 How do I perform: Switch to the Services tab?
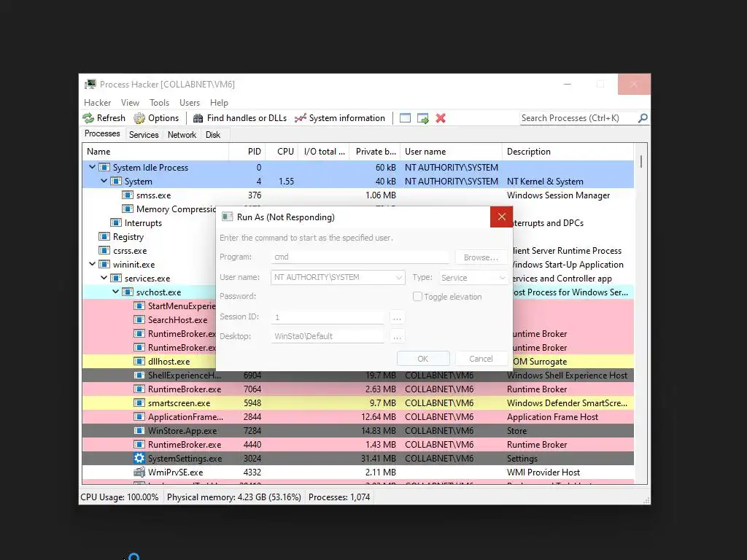coord(144,135)
